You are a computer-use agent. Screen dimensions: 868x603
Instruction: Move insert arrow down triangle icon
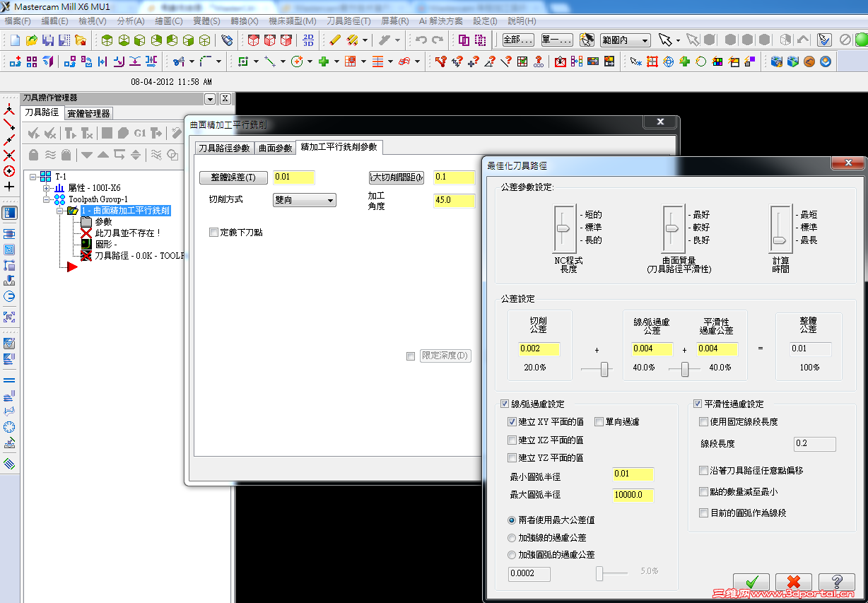pos(87,155)
